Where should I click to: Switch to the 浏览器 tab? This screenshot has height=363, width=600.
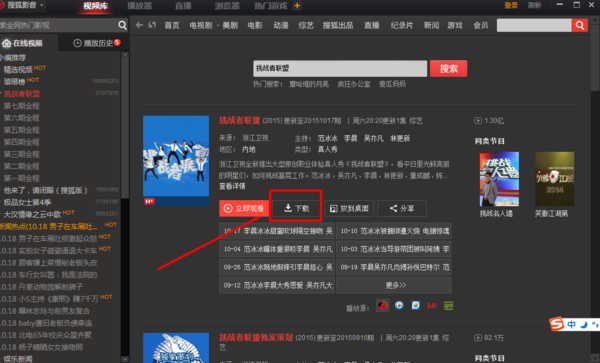(x=227, y=6)
